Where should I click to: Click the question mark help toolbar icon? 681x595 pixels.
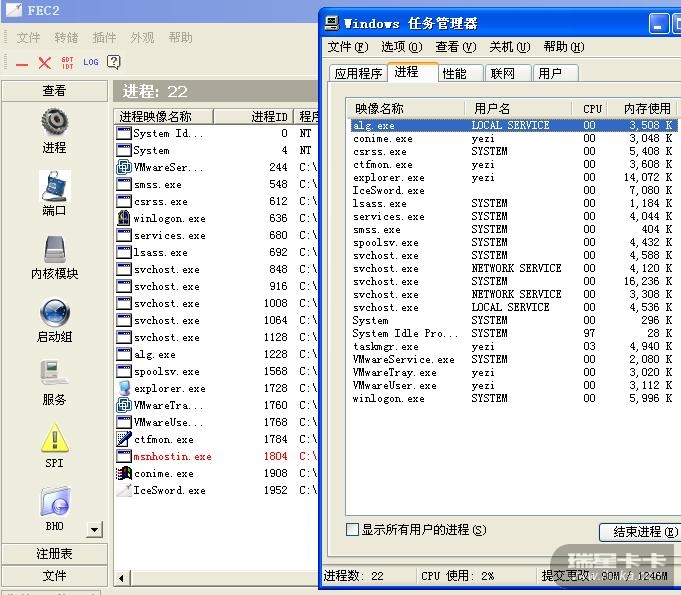pyautogui.click(x=113, y=63)
